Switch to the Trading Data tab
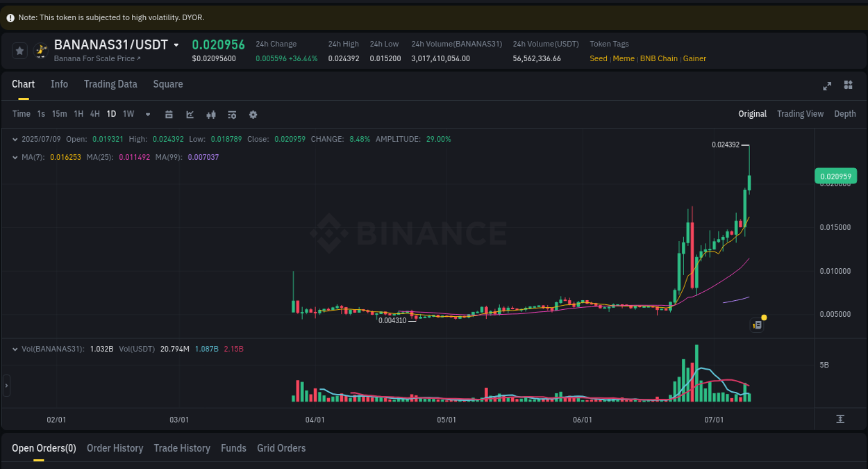This screenshot has width=868, height=469. 110,84
